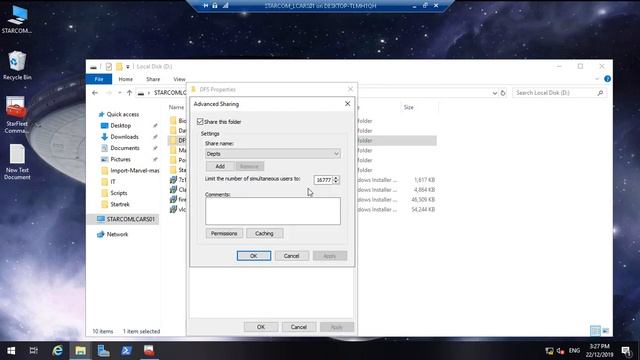
Task: Open the File menu in Explorer
Action: coord(99,79)
